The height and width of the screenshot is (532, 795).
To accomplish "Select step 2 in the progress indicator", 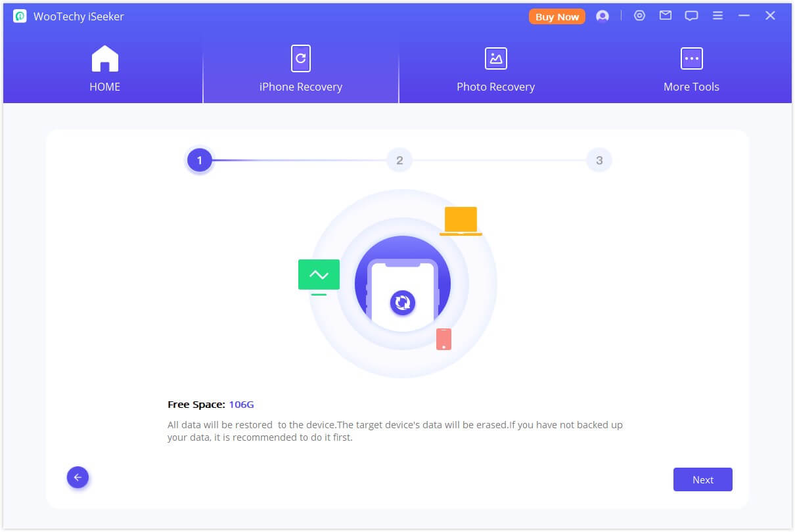I will [x=399, y=160].
